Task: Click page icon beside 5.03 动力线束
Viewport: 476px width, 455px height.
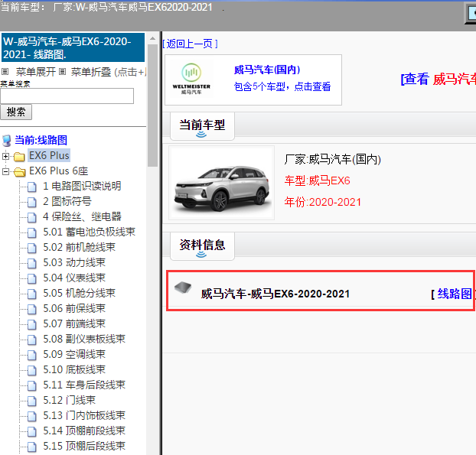Action: (x=32, y=263)
